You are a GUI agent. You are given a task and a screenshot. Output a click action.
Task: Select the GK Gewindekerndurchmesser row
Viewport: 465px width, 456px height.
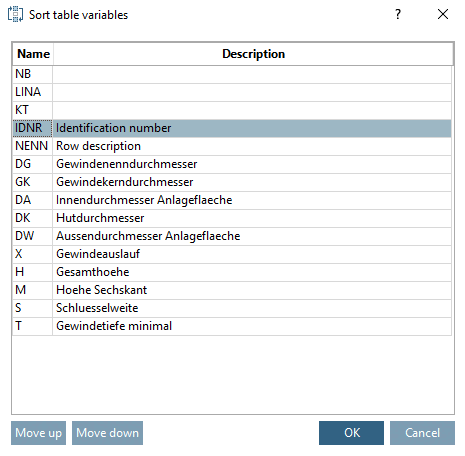pos(232,182)
